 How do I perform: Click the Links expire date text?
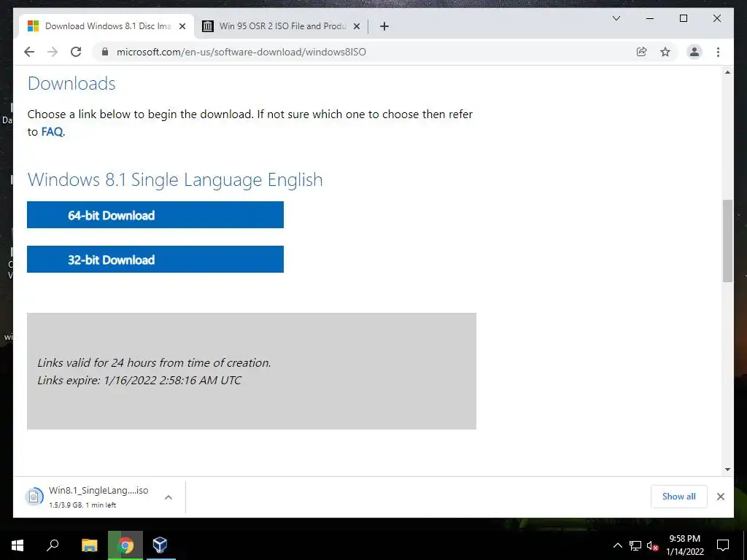pyautogui.click(x=139, y=381)
